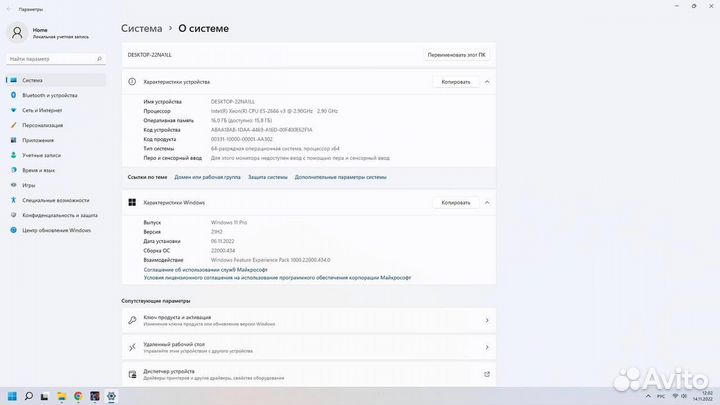Click Переименовать этот ПК button
The width and height of the screenshot is (720, 405).
coord(456,55)
